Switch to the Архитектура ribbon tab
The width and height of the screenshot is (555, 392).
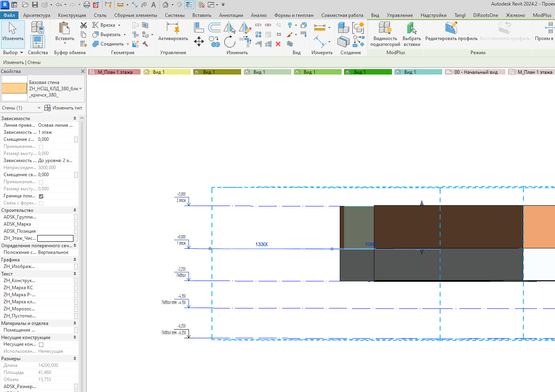[x=37, y=15]
